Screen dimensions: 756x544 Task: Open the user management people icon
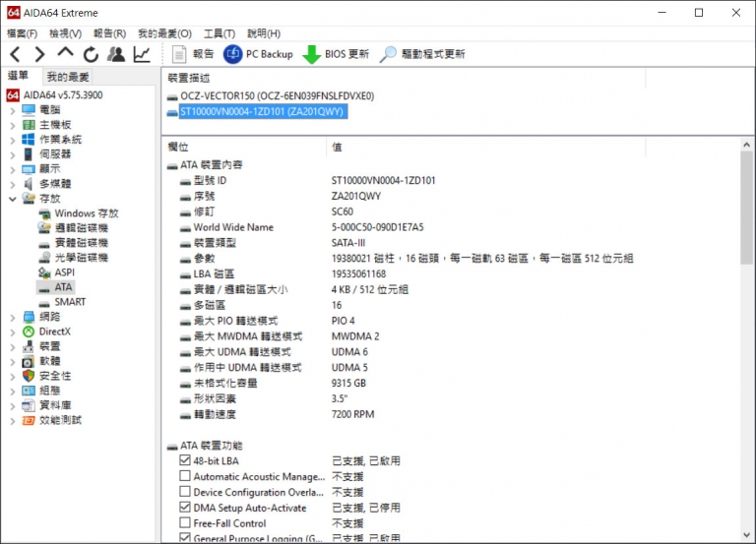tap(116, 54)
